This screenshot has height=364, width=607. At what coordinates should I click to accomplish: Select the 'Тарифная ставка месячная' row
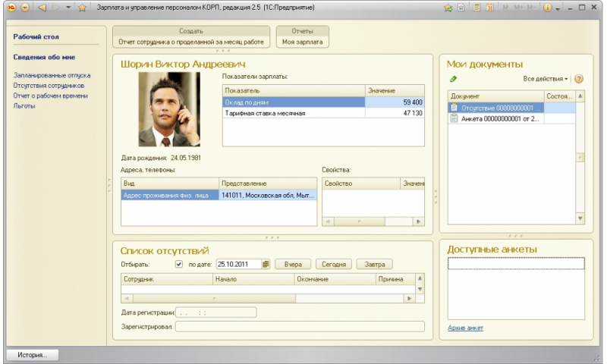pyautogui.click(x=266, y=113)
